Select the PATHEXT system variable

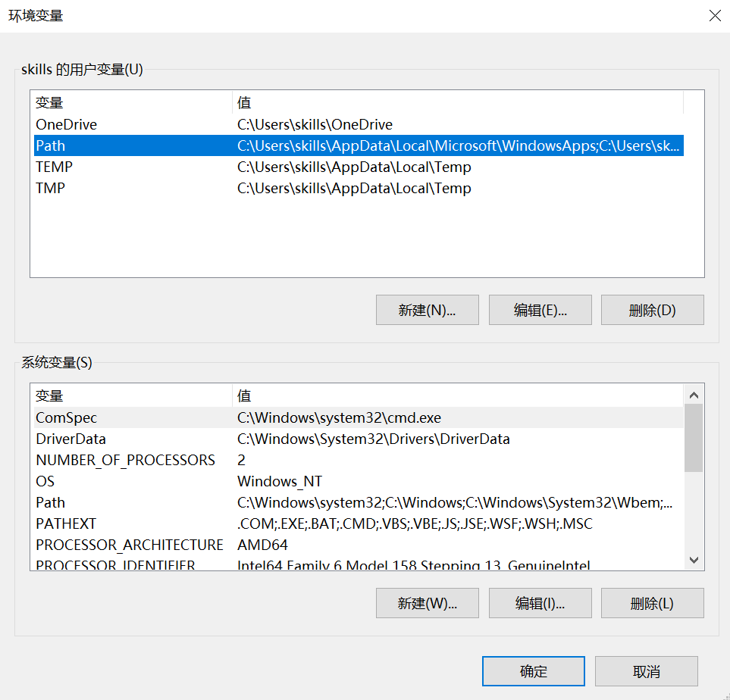coord(152,523)
